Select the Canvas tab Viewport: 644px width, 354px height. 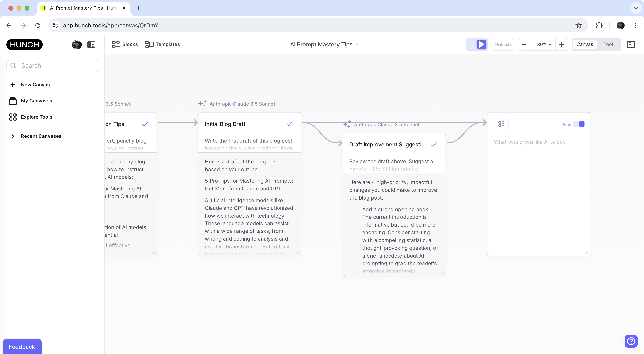[585, 44]
